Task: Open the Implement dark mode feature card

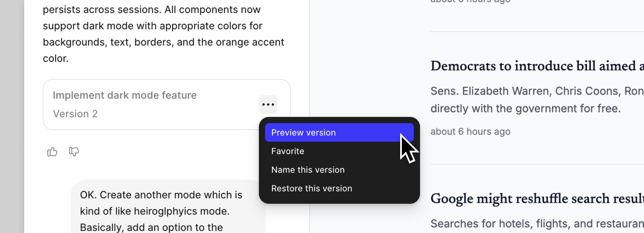Action: click(x=125, y=95)
